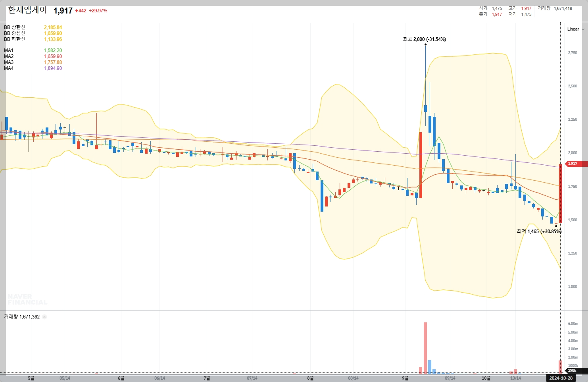
Task: Click the +29.97% change rate
Action: [98, 11]
